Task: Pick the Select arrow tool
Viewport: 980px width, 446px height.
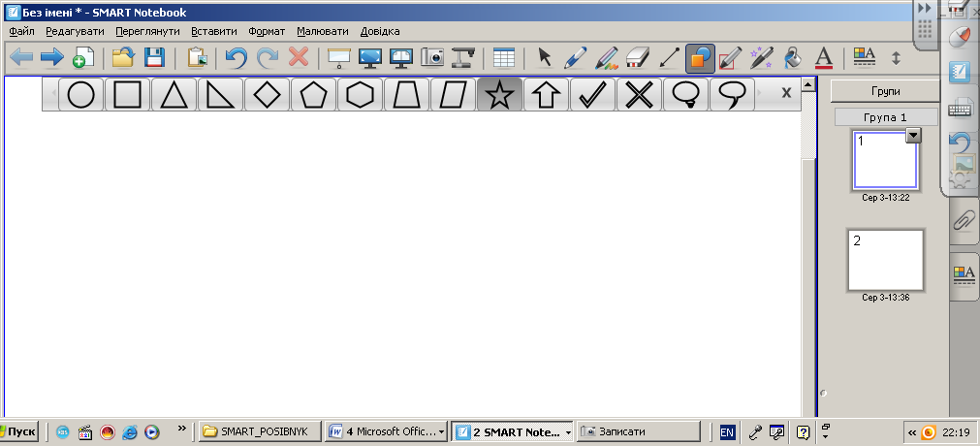Action: tap(545, 58)
